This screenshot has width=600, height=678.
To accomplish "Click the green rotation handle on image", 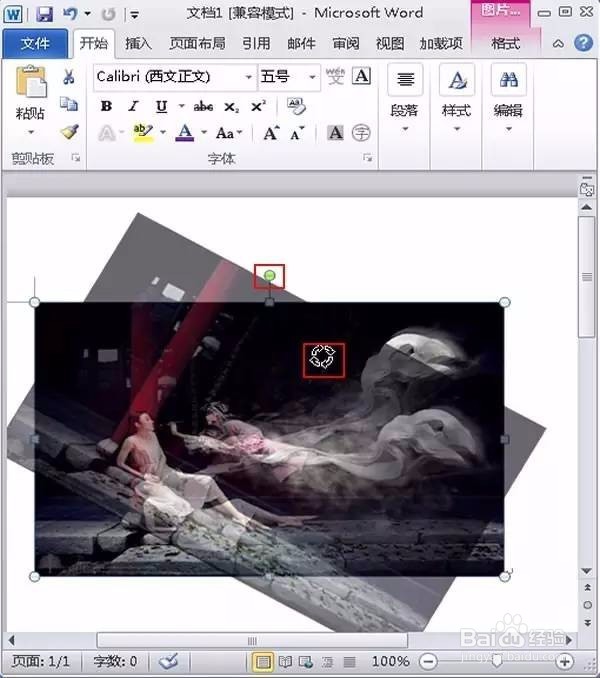I will point(269,275).
